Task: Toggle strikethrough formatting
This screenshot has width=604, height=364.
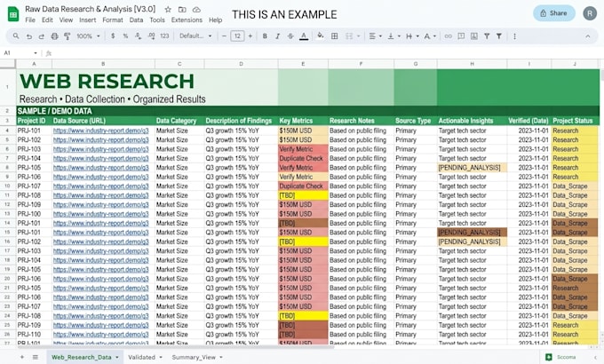Action: (290, 36)
